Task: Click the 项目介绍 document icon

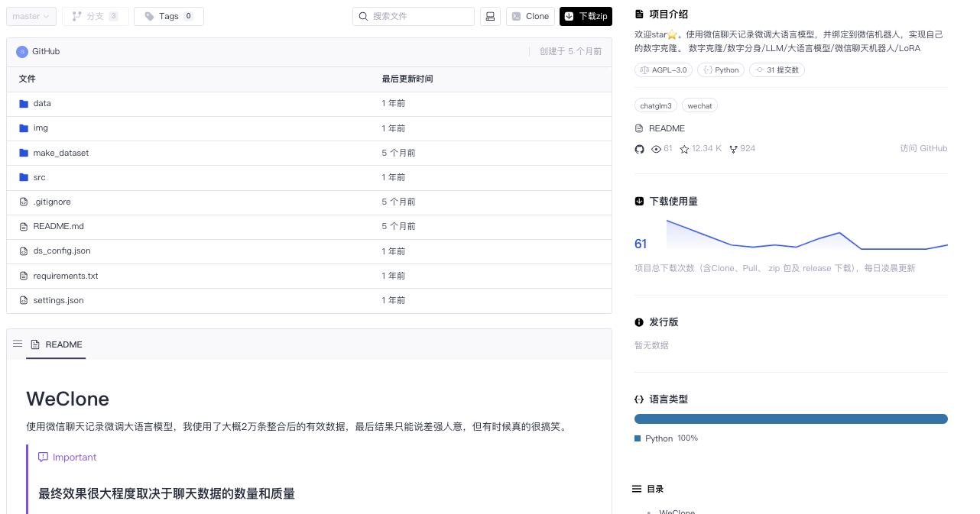Action: click(x=639, y=14)
